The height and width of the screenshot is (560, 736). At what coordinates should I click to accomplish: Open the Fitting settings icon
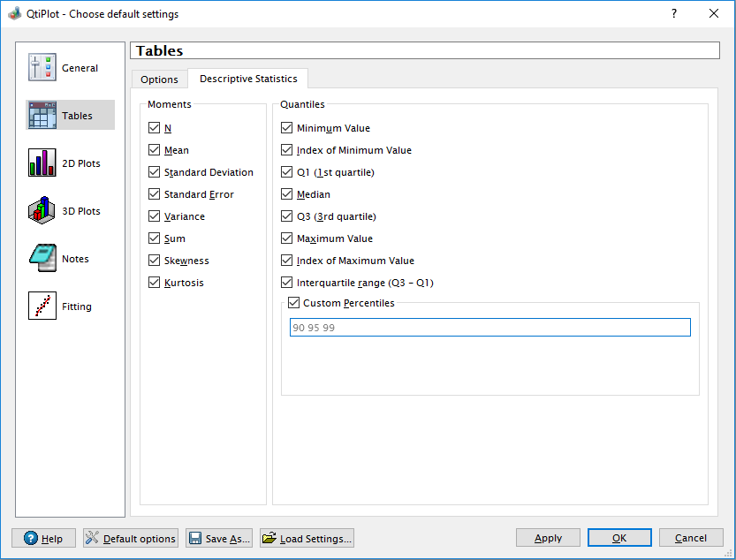[42, 306]
